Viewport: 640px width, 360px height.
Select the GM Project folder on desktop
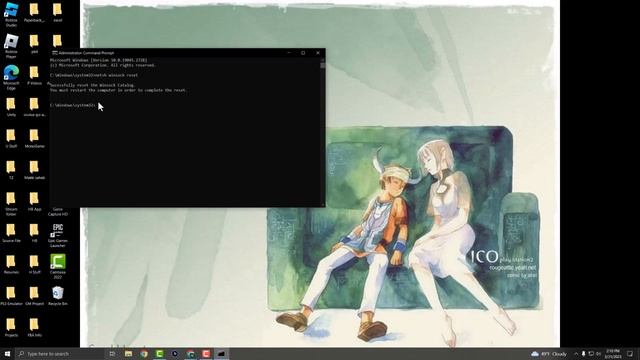pyautogui.click(x=34, y=296)
